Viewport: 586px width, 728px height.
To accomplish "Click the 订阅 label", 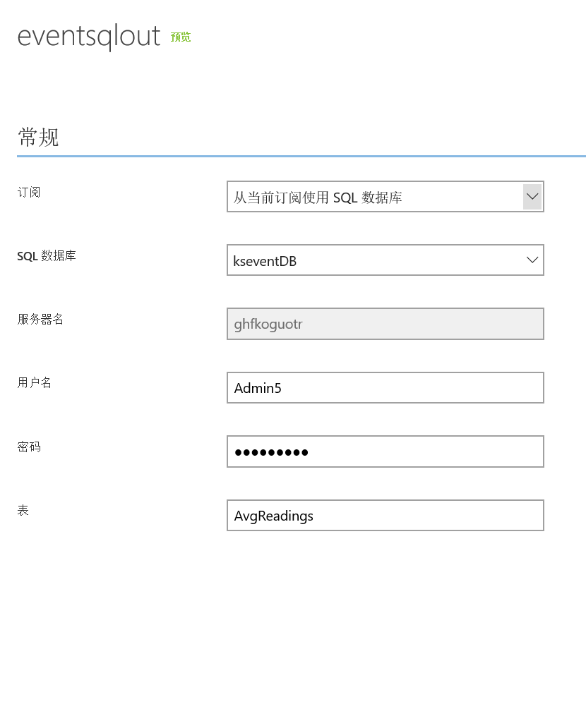I will pos(29,192).
